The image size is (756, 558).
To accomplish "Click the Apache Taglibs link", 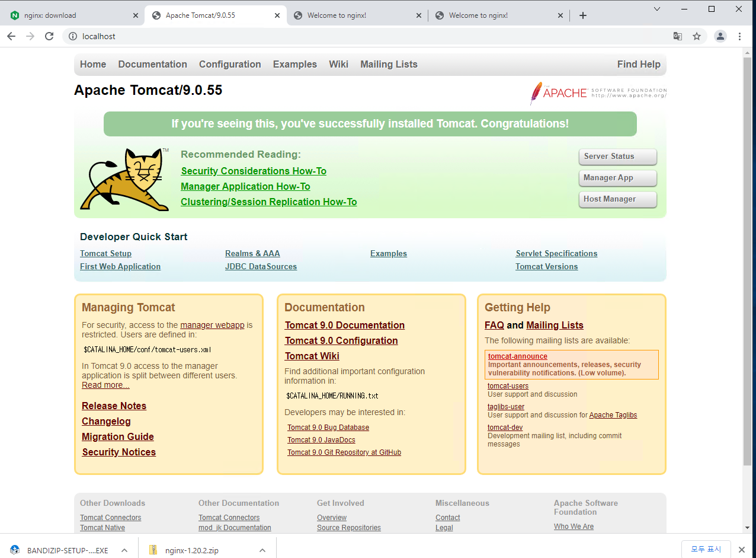I will pos(613,415).
